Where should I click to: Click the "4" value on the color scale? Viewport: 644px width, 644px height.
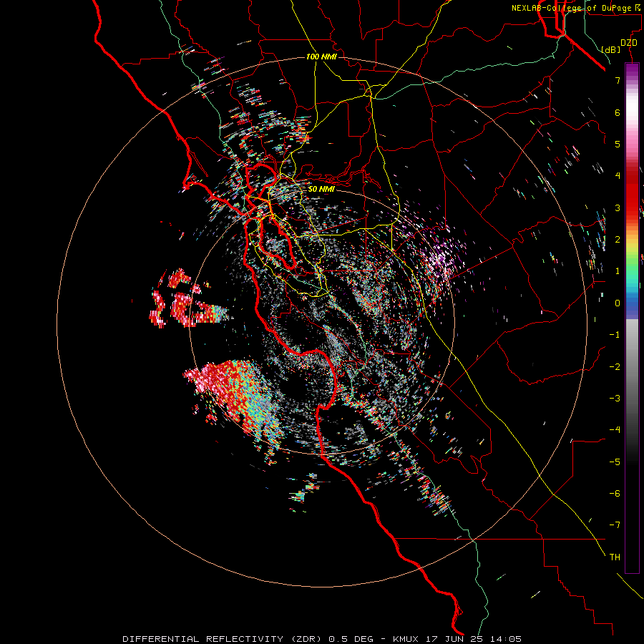click(x=618, y=176)
